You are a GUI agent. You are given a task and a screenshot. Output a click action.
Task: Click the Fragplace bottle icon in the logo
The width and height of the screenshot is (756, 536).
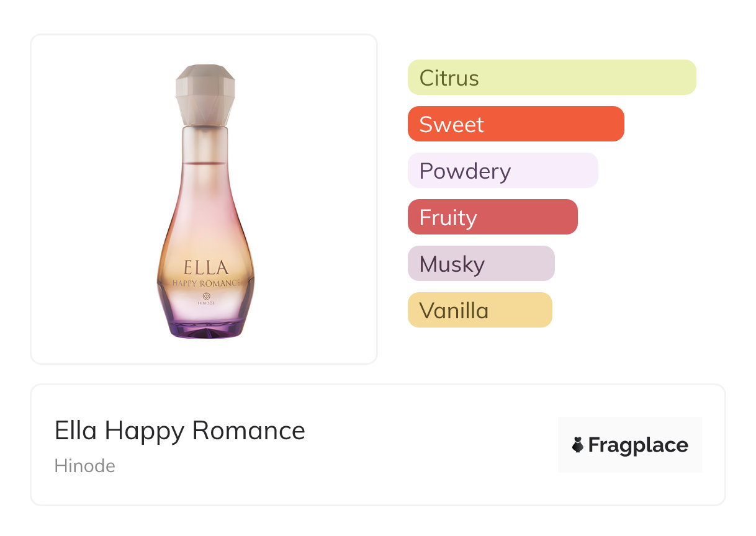[578, 445]
